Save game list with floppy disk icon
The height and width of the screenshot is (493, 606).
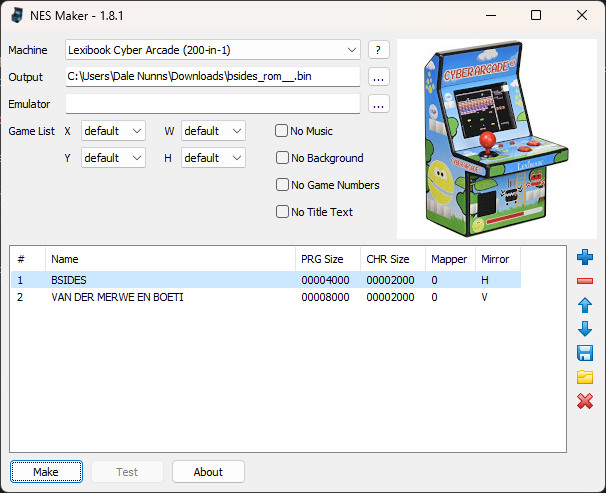[x=585, y=353]
